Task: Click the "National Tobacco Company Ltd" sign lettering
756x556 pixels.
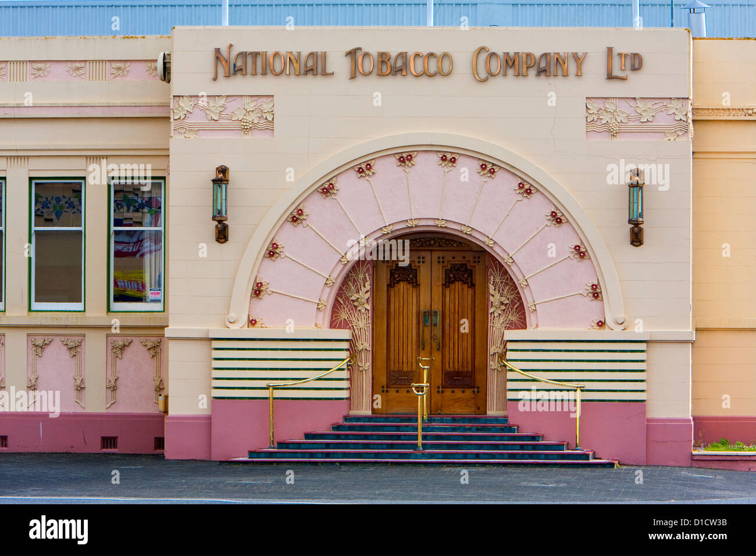Action: tap(427, 63)
